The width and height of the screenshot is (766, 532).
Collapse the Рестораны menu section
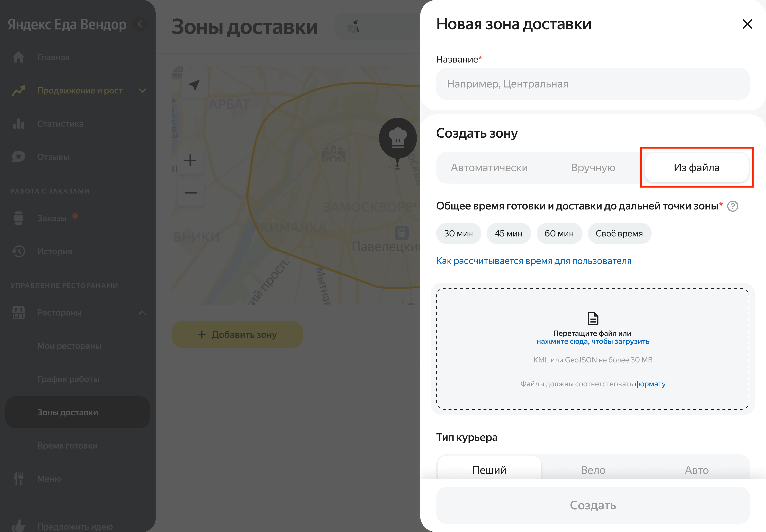(142, 313)
